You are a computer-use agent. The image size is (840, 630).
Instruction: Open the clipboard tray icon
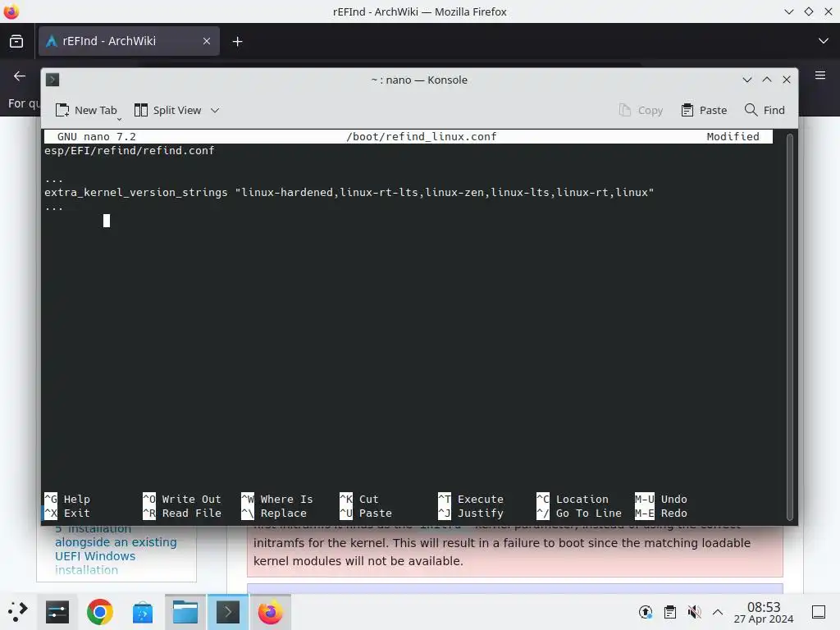(669, 612)
